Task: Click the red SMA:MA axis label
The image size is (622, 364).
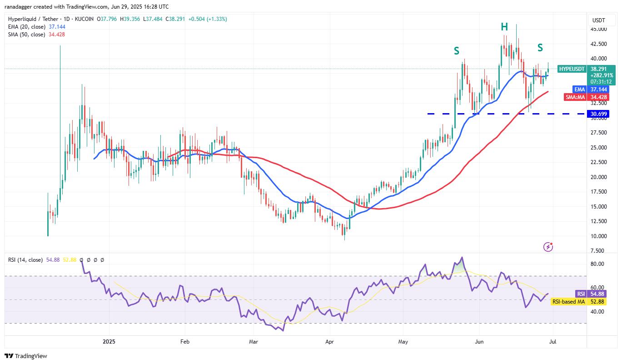Action: [x=575, y=97]
